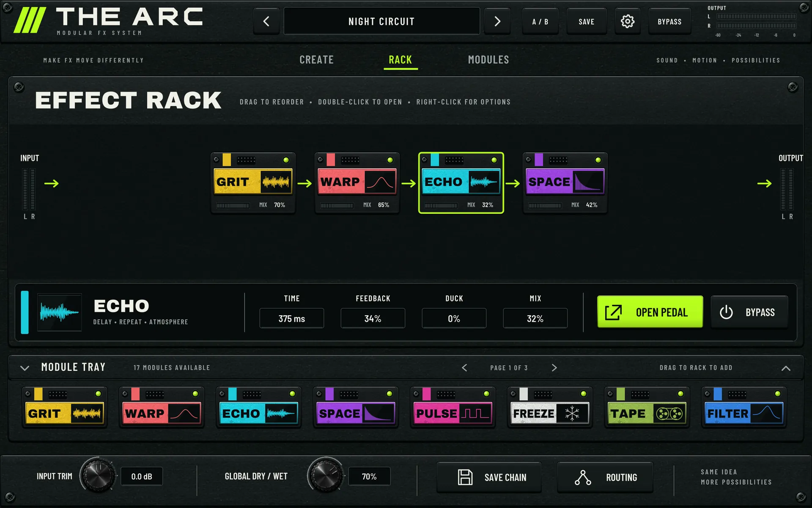Click the GRIT pedal mix bar
Viewport: 812px width, 508px height.
coord(233,205)
